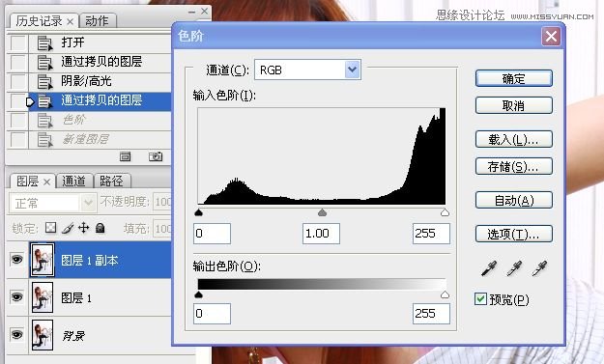Viewport: 604px width, 364px height.
Task: Toggle the 预览(P) checkbox
Action: tap(480, 299)
